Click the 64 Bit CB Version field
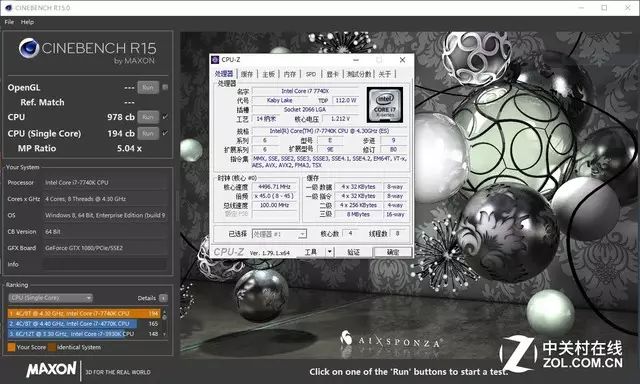 point(105,231)
